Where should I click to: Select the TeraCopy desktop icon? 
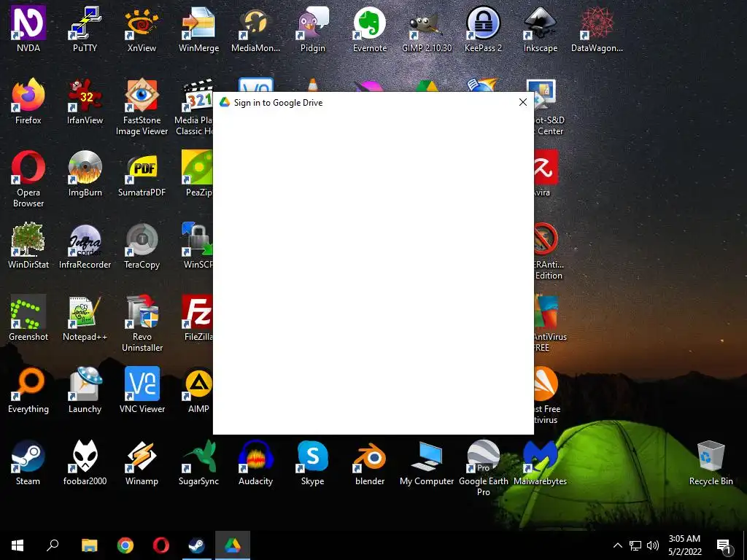coord(142,246)
